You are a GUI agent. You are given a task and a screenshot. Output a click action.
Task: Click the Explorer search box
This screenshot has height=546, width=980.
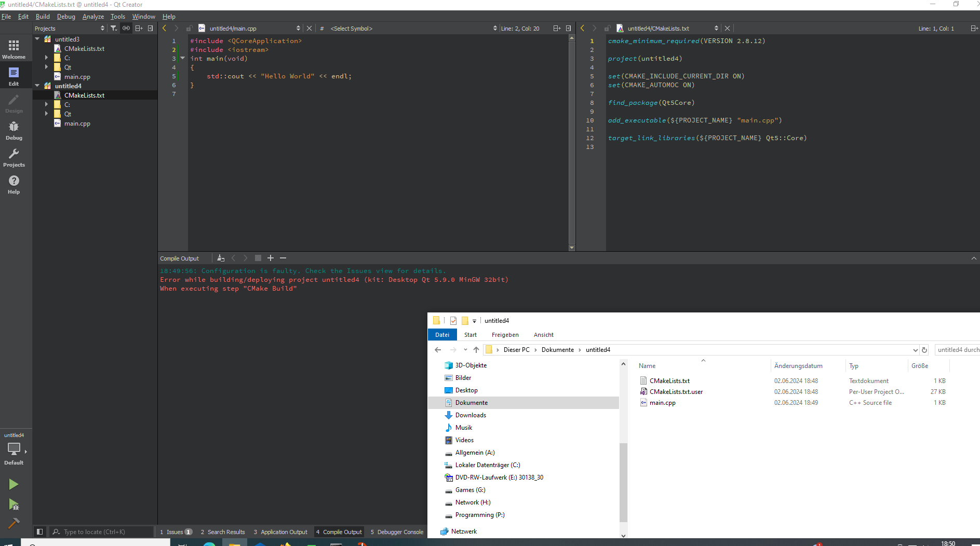[x=957, y=350]
